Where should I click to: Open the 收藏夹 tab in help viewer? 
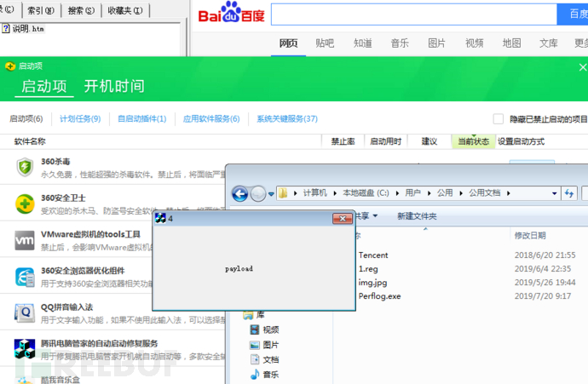point(125,10)
